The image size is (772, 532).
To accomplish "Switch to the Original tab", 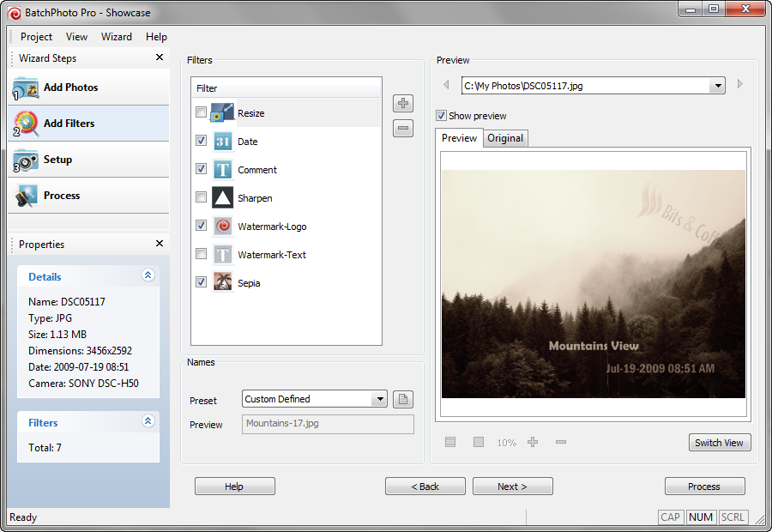I will tap(505, 138).
